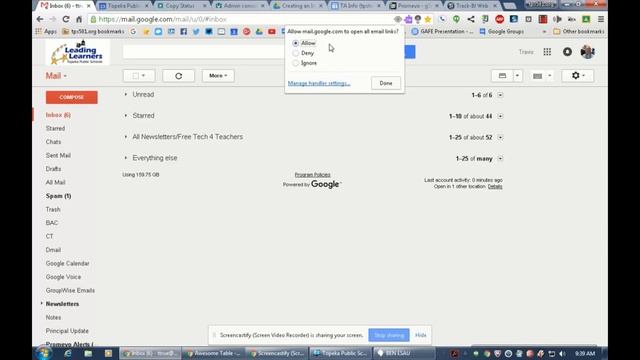Open the Spam (1) folder
The height and width of the screenshot is (360, 640).
click(x=59, y=196)
